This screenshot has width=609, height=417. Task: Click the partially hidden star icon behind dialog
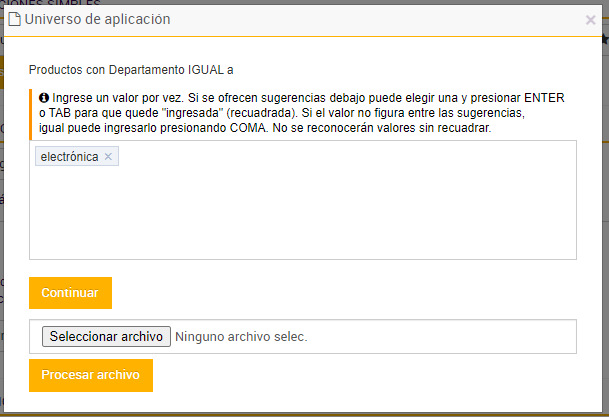pos(604,40)
